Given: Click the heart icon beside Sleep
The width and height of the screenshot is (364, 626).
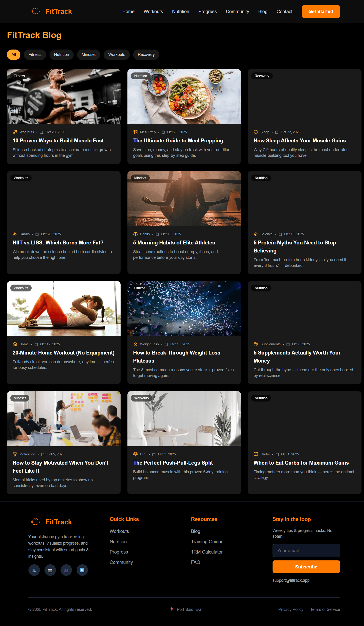Looking at the screenshot, I should (x=256, y=132).
